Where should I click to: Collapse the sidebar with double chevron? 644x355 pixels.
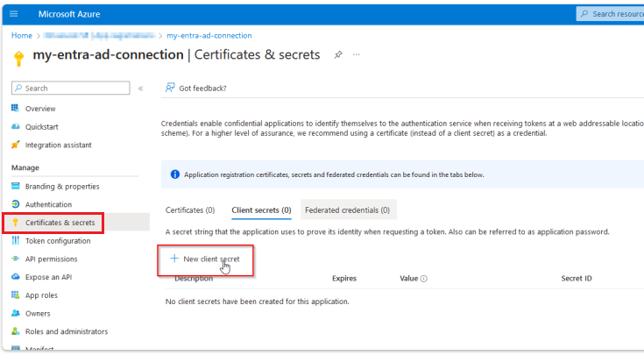click(x=140, y=89)
